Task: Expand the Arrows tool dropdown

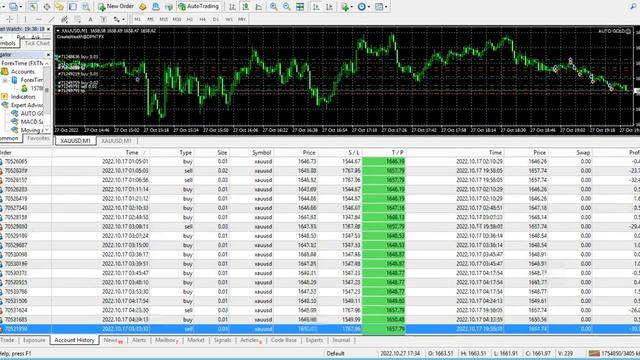Action: point(123,19)
